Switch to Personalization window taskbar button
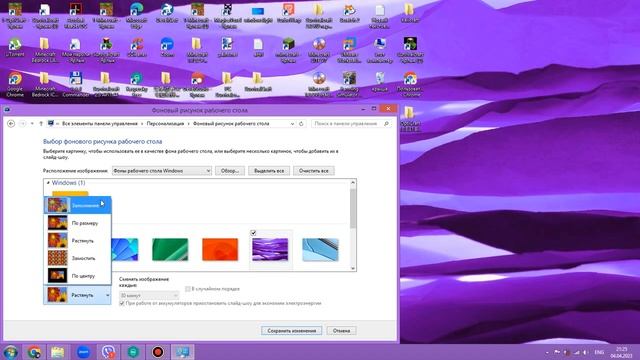The image size is (640, 360). coord(182,352)
